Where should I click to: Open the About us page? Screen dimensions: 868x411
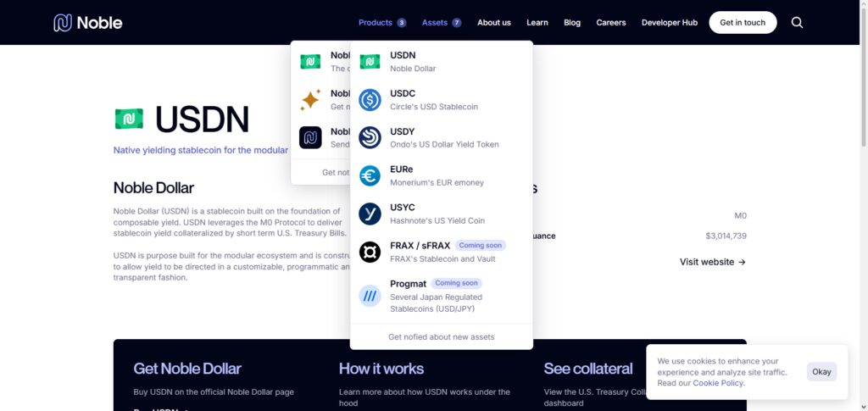pyautogui.click(x=494, y=23)
